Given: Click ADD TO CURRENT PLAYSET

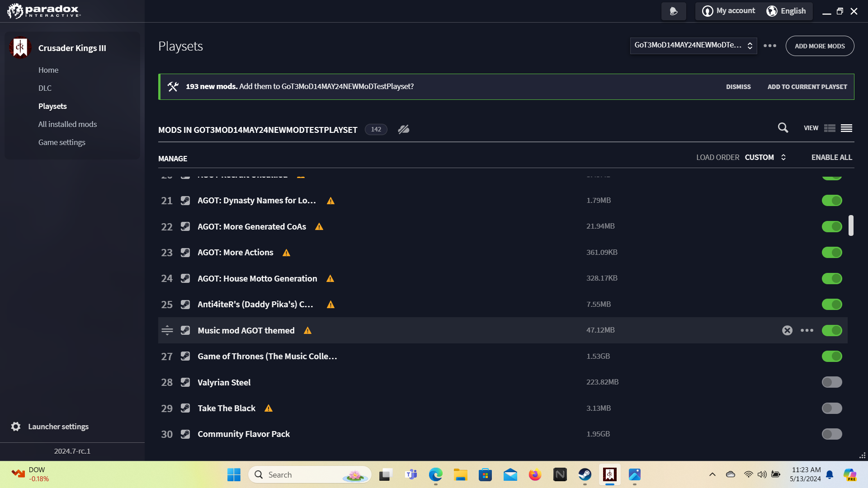Looking at the screenshot, I should (x=807, y=87).
